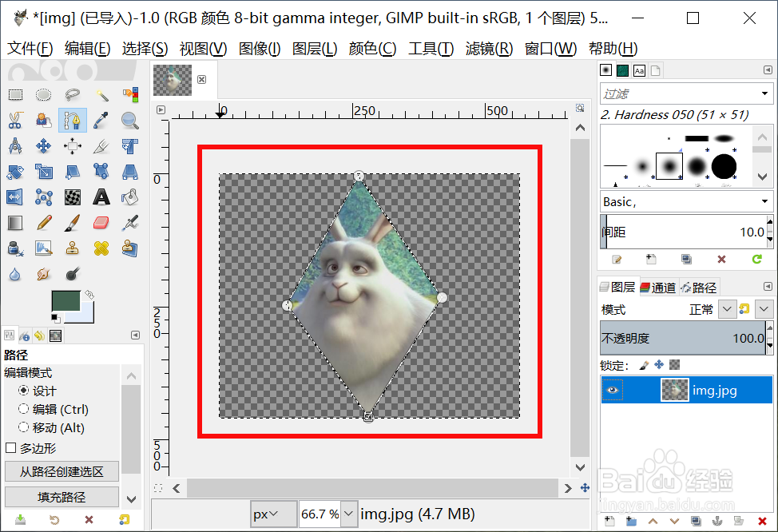Select the Fuzzy Select magic wand tool
Screen dimensions: 778x532
101,94
